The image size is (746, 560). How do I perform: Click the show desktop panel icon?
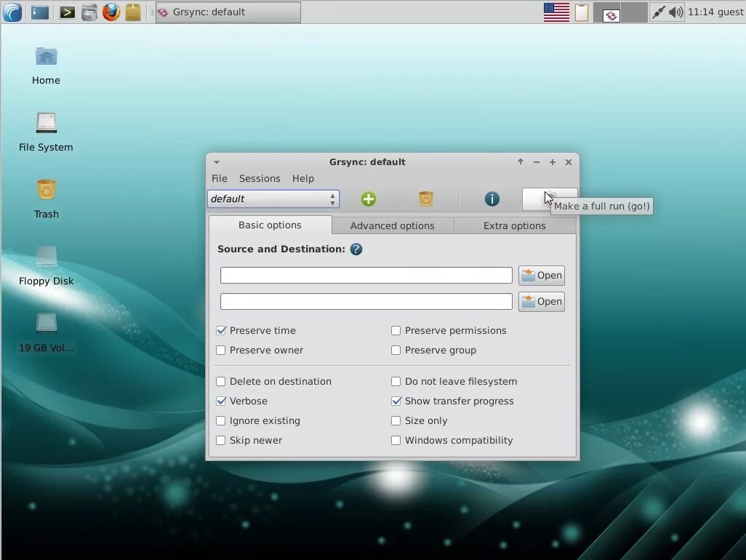tap(40, 12)
